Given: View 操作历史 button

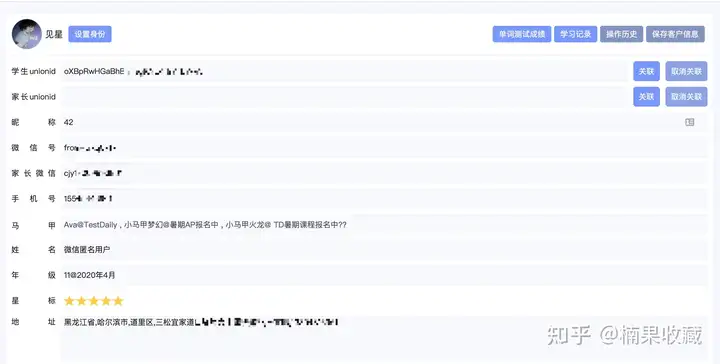Looking at the screenshot, I should pos(621,34).
